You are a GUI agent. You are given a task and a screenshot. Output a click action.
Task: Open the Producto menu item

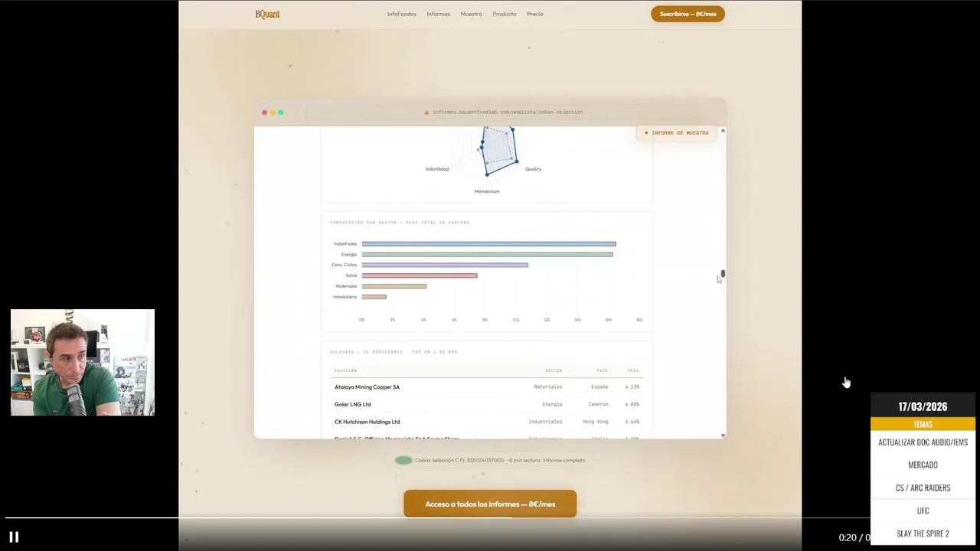[x=505, y=14]
